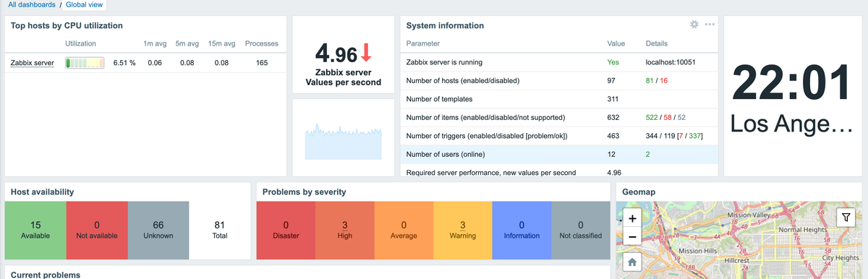Click the 311 templates value
868x279 pixels.
(613, 98)
